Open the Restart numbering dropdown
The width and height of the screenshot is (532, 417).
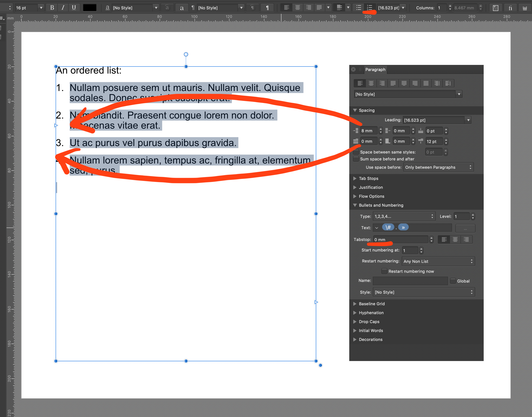(438, 261)
